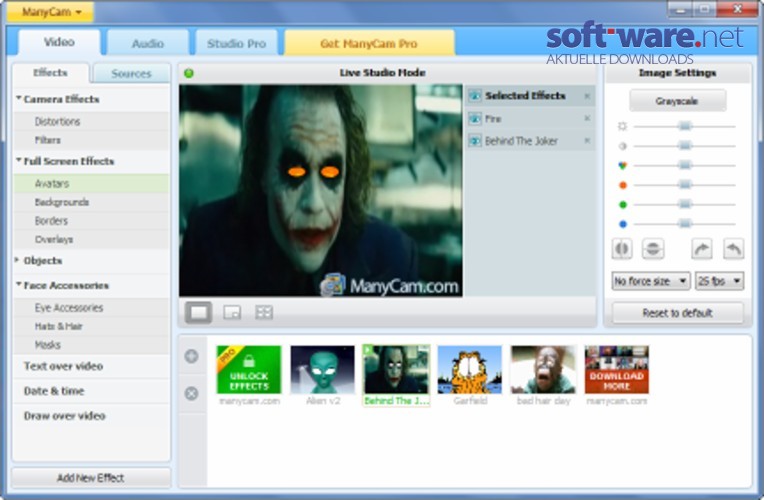Adjust the contrast slider

[685, 146]
